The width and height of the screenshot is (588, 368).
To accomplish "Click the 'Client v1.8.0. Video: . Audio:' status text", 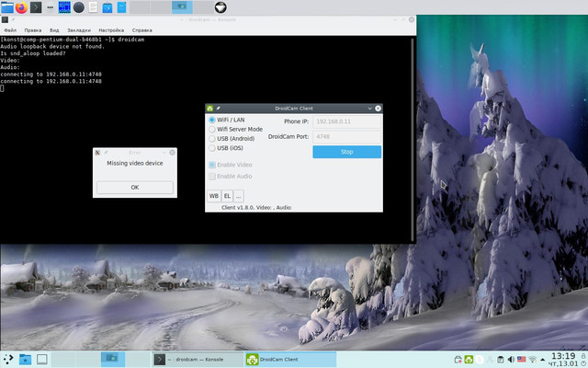I will (256, 208).
